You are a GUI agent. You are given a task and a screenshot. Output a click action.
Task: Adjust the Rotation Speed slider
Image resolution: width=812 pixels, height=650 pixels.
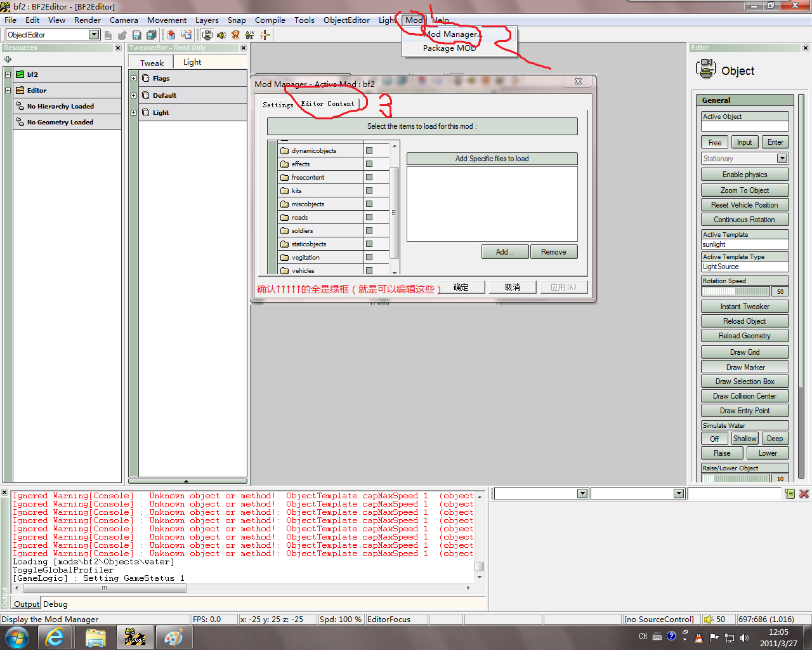click(735, 291)
